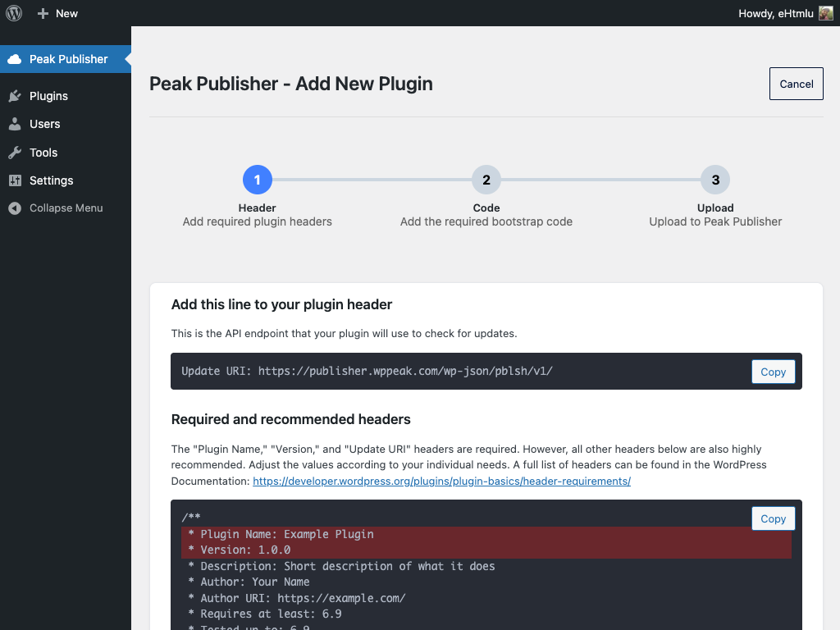Copy the Update URI line
Viewport: 840px width, 630px height.
pos(773,372)
